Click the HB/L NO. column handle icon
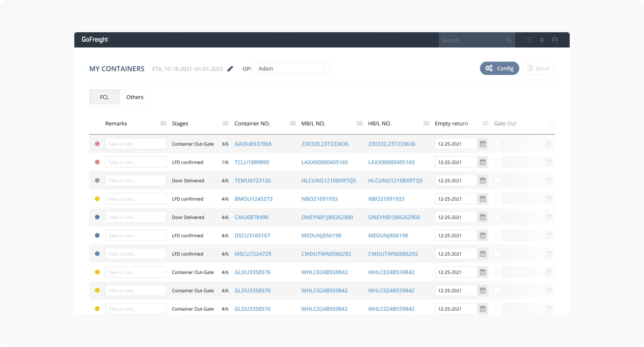 pyautogui.click(x=426, y=123)
